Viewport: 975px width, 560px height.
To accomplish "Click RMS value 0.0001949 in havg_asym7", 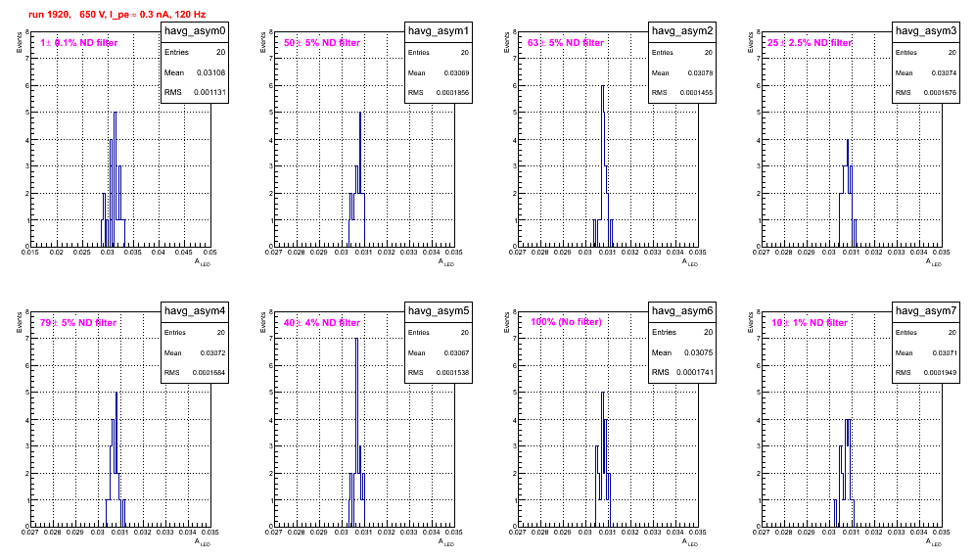I will coord(940,373).
